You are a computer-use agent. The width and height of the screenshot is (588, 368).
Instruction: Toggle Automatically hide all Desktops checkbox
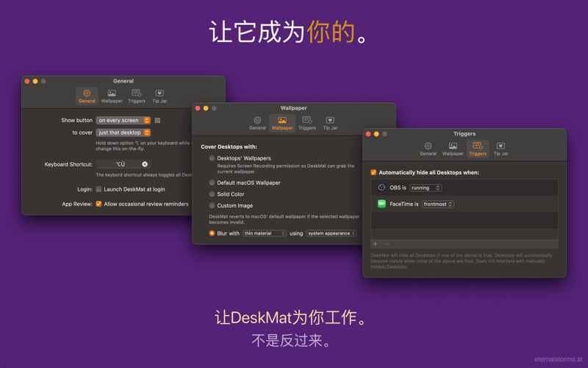[373, 172]
